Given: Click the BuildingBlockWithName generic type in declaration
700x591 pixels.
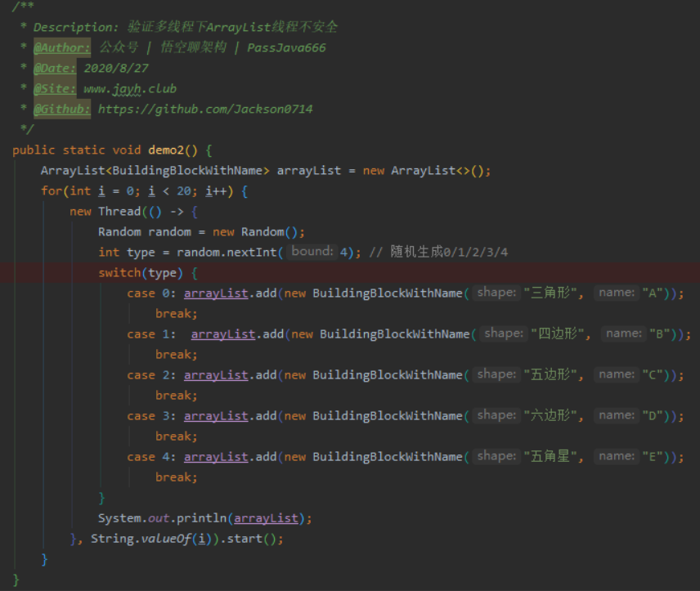Looking at the screenshot, I should click(187, 171).
